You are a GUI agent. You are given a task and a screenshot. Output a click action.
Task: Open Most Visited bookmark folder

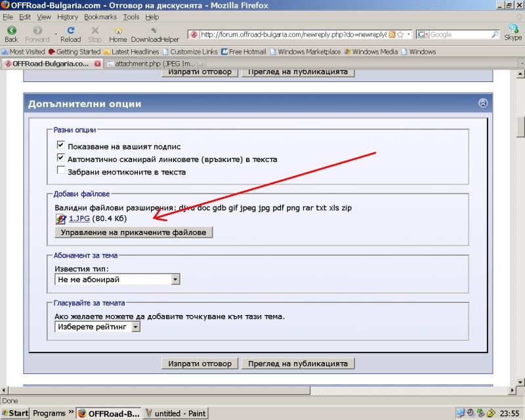pos(24,52)
